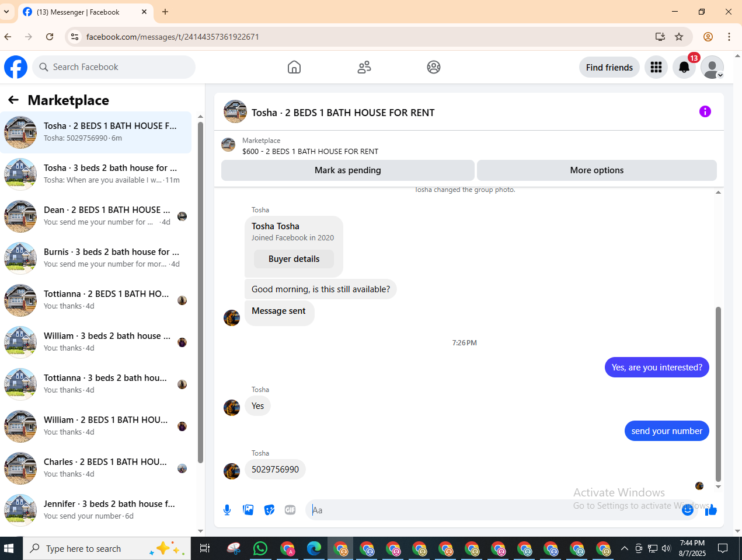Open William 2 BEDS 1 BATH chat
The width and height of the screenshot is (742, 560).
point(96,426)
